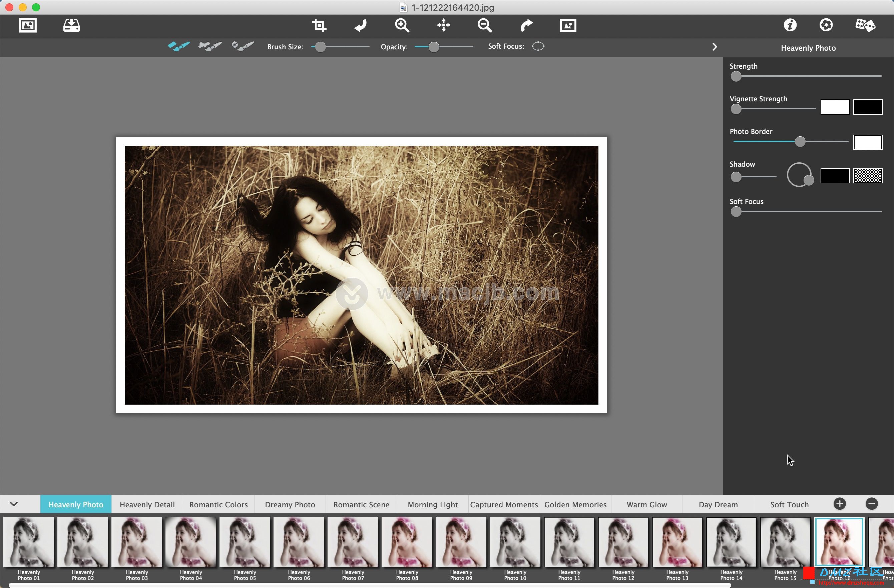Zoom in on the photo

pyautogui.click(x=402, y=26)
